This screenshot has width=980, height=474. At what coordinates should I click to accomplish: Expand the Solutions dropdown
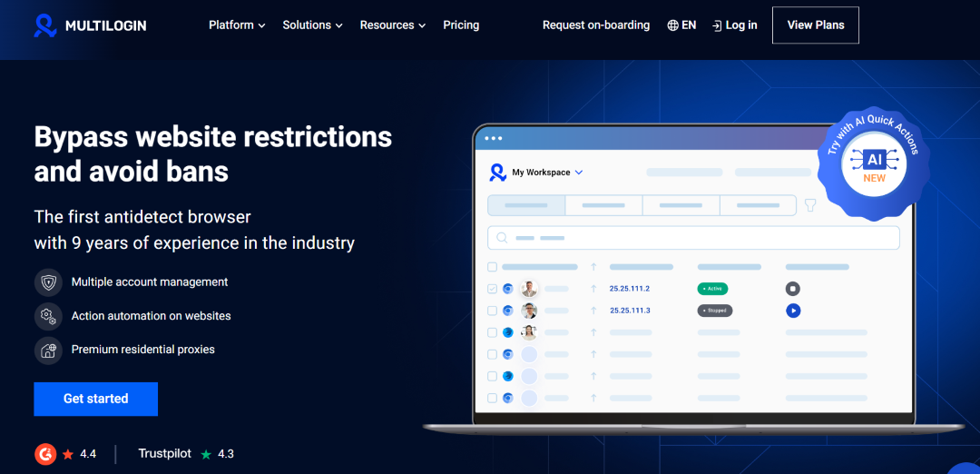312,25
